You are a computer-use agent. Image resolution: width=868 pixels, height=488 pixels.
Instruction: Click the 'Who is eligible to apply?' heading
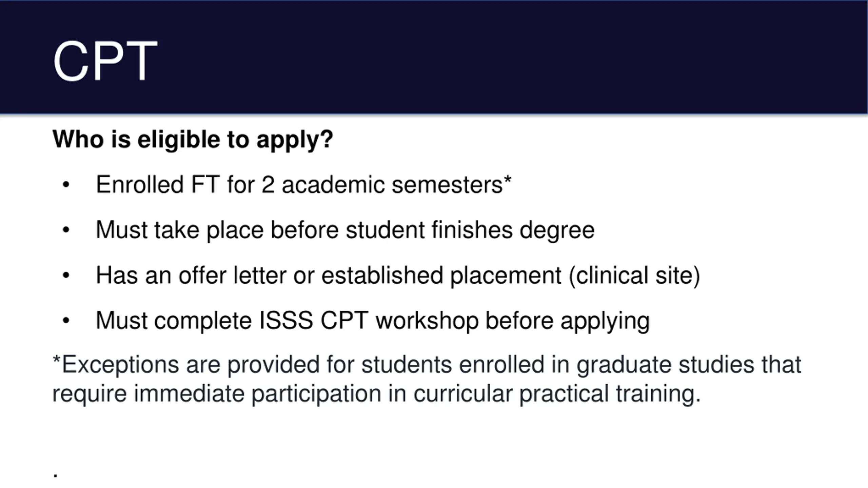coord(193,139)
